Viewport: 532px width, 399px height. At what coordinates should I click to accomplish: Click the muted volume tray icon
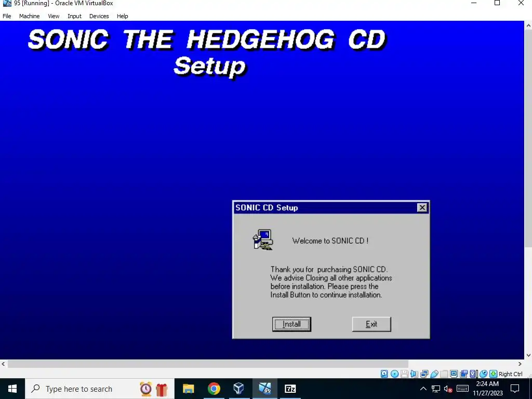448,389
